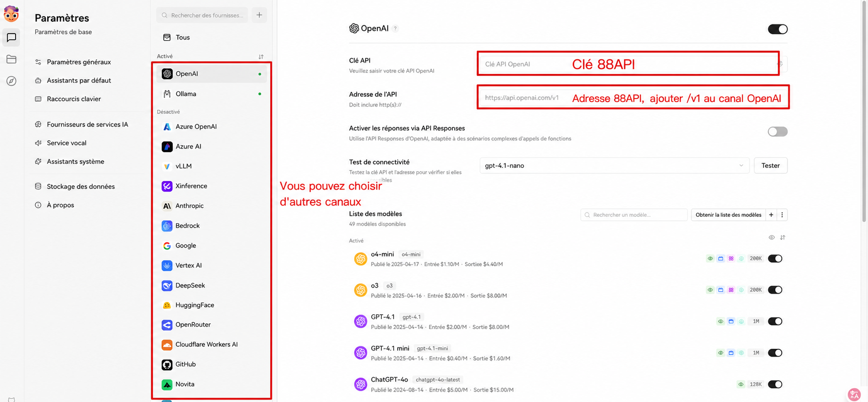Click the purple OpenAI logo of GPT-4.1
Screen dimensions: 868x402
361,321
